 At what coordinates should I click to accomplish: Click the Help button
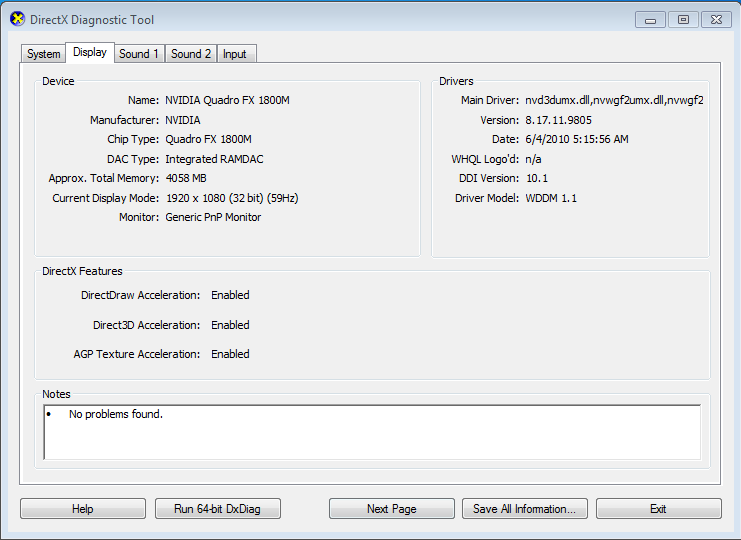(83, 509)
